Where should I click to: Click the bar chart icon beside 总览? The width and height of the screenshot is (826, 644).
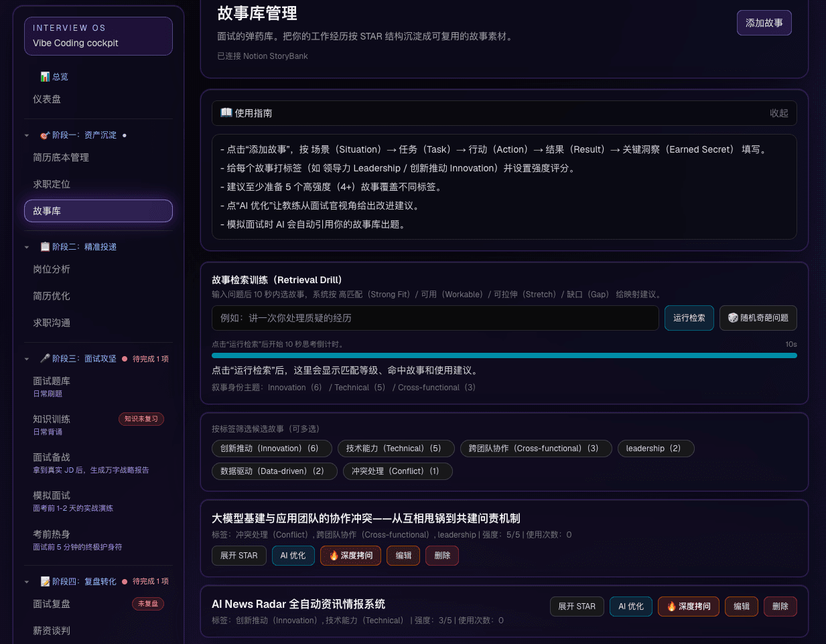click(x=45, y=77)
